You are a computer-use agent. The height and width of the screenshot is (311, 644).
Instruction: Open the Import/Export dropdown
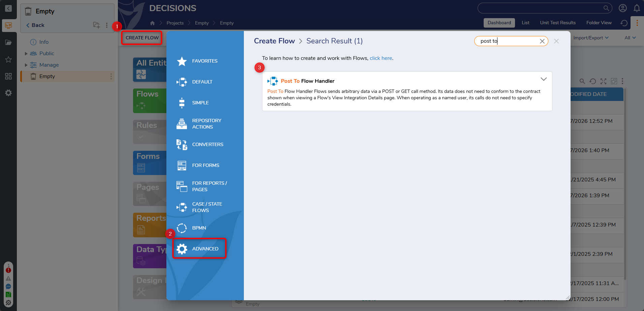pos(590,38)
